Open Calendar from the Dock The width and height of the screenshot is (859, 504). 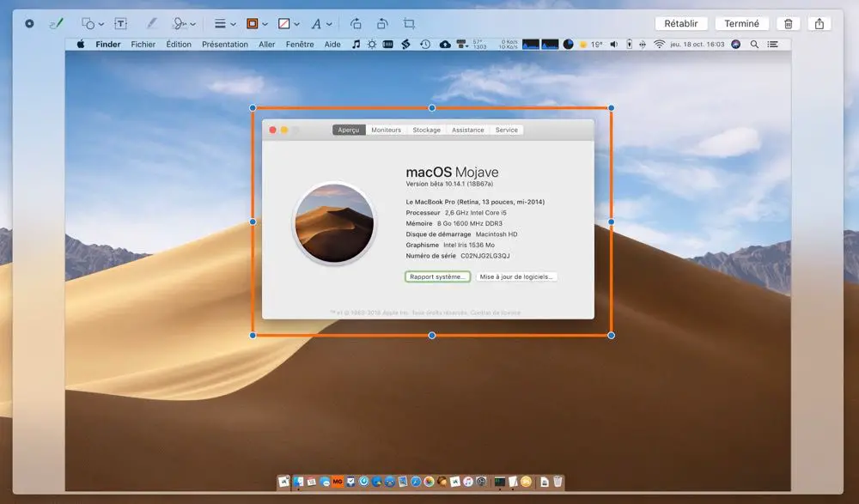[x=311, y=482]
